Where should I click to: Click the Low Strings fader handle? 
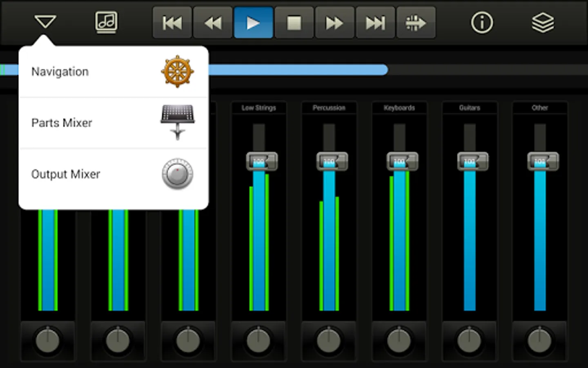coord(262,161)
